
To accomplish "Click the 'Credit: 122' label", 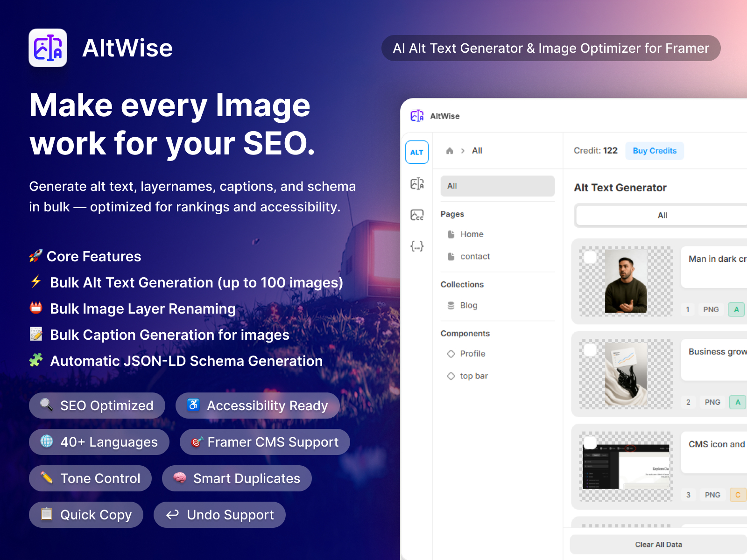I will pos(595,151).
